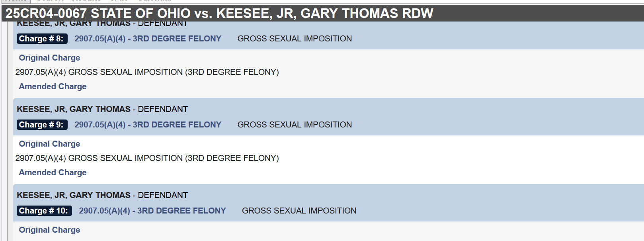Expand Original Charge under Charge 9
The height and width of the screenshot is (241, 644).
coord(49,144)
